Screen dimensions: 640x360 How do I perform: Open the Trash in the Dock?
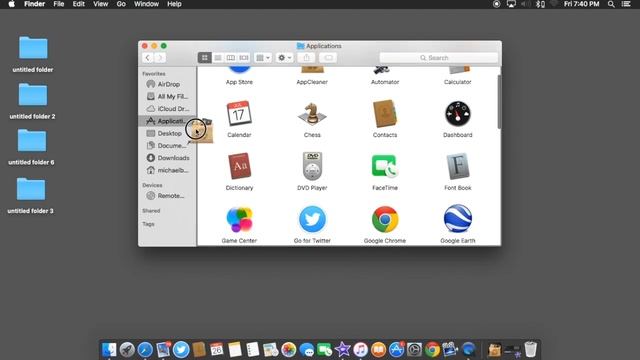pyautogui.click(x=530, y=349)
